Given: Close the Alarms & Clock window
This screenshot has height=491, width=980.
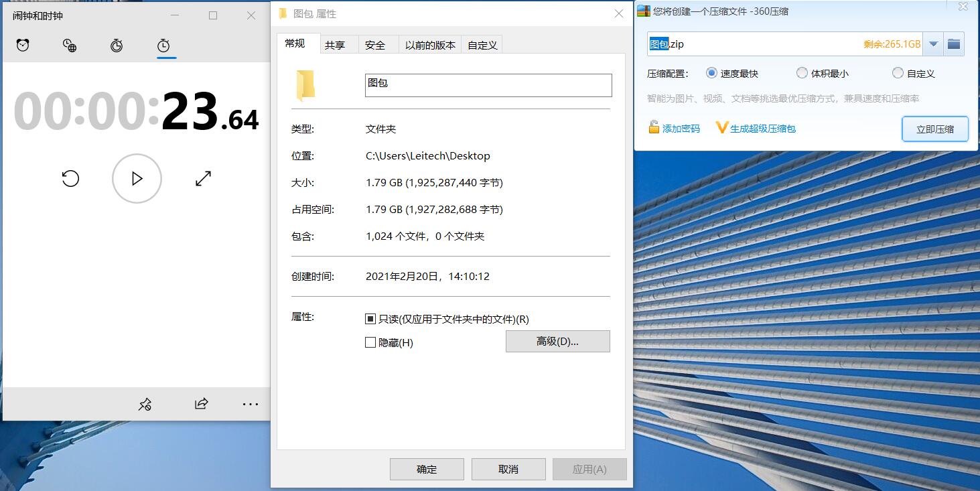Looking at the screenshot, I should pyautogui.click(x=251, y=15).
